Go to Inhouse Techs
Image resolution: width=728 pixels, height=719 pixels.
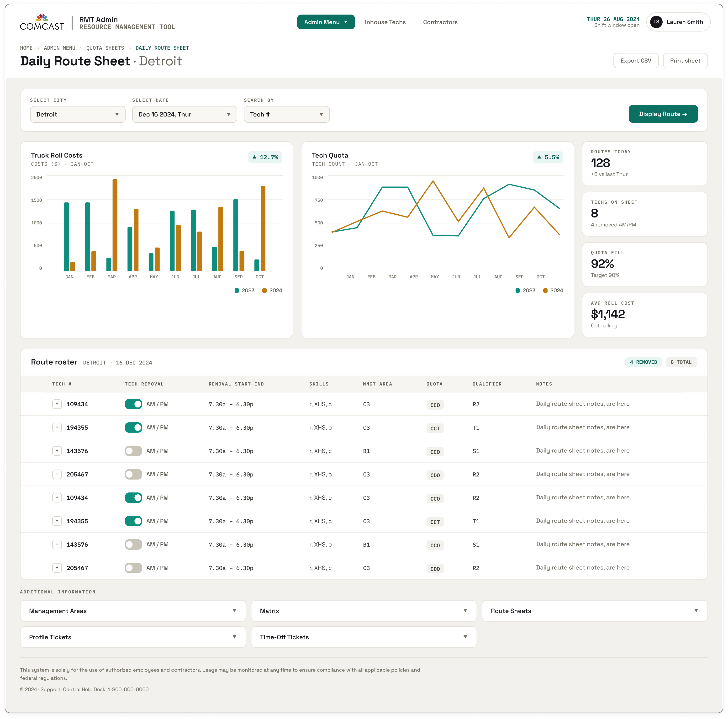(385, 22)
